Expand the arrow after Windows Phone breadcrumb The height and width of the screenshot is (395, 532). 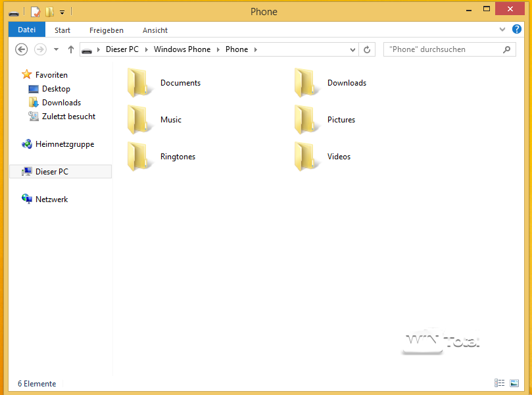point(218,49)
